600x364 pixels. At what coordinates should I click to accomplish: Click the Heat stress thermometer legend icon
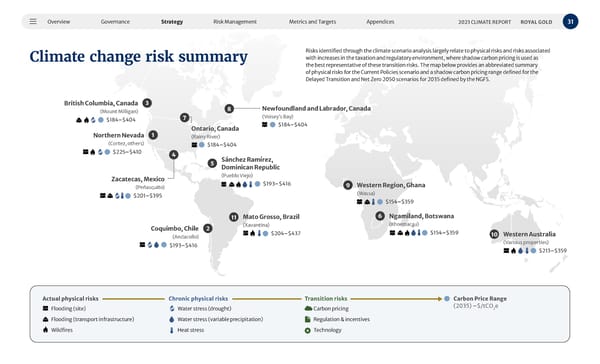172,330
